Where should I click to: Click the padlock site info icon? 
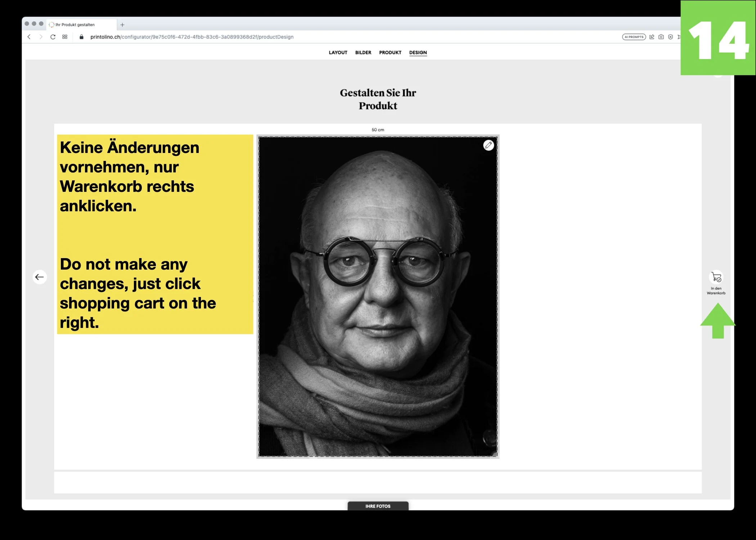coord(81,37)
